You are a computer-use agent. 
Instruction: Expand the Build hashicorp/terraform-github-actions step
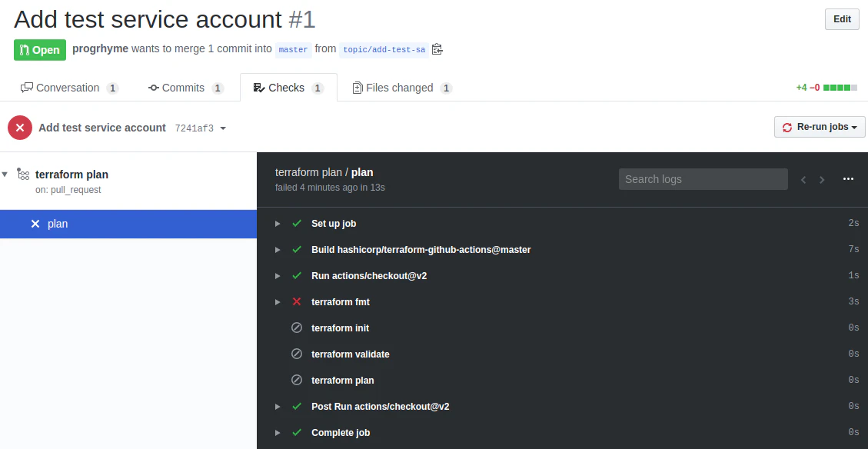(278, 250)
